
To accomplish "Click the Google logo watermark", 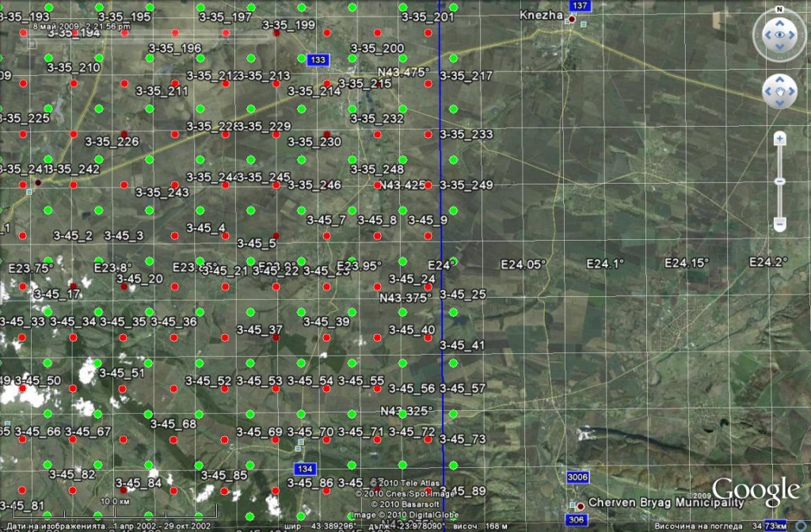I will click(755, 491).
